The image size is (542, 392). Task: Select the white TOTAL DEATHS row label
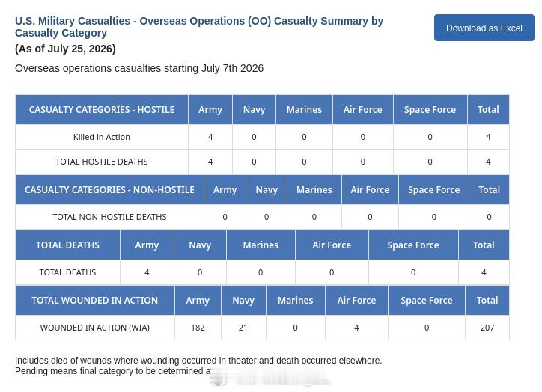[67, 272]
